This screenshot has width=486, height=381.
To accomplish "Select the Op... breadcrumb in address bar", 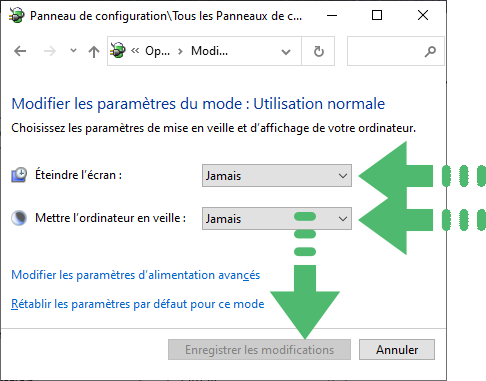I will (x=157, y=51).
